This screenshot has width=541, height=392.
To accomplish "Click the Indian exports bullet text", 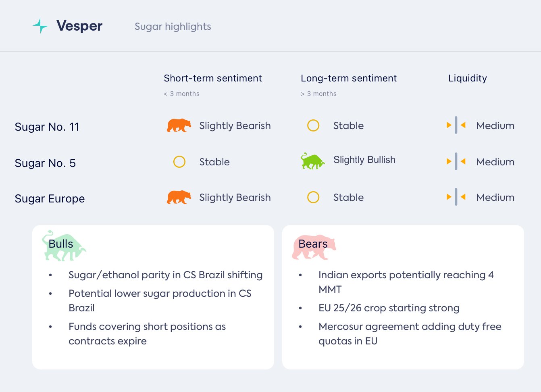I will (406, 275).
